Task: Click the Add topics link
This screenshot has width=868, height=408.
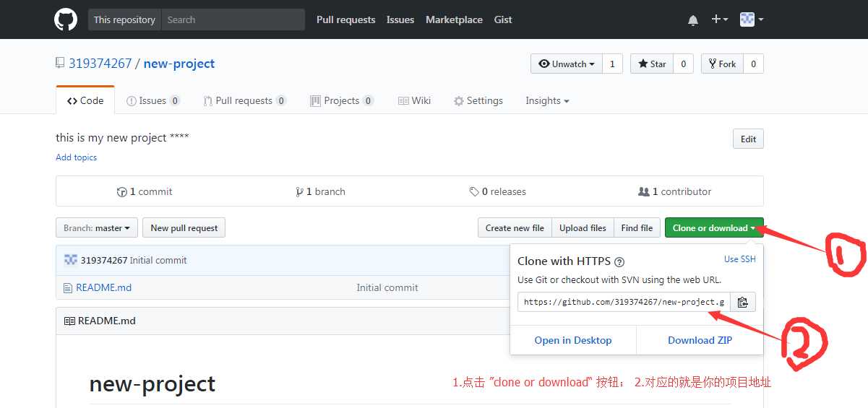Action: (x=76, y=157)
